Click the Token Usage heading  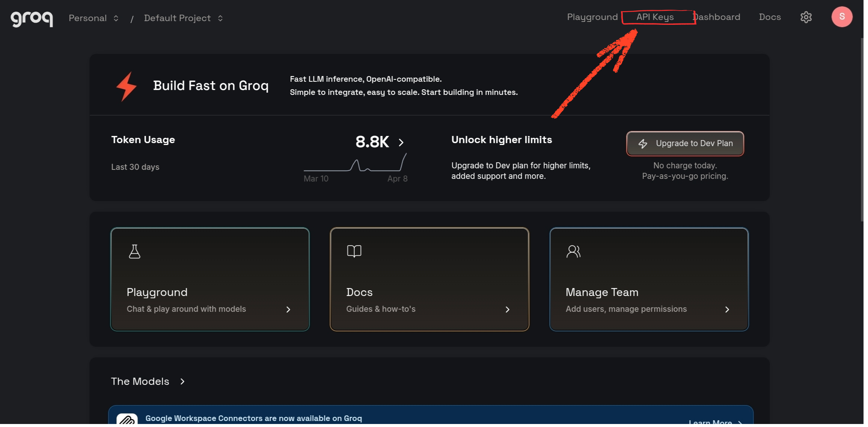pos(143,140)
